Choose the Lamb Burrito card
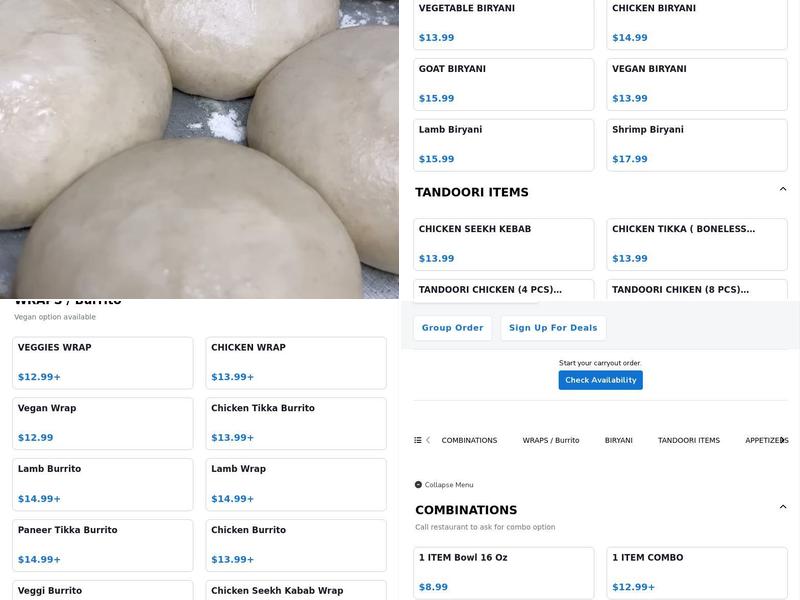 103,484
